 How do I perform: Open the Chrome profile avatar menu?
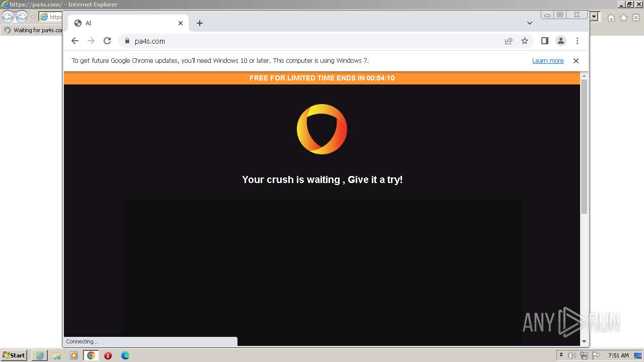pyautogui.click(x=561, y=41)
